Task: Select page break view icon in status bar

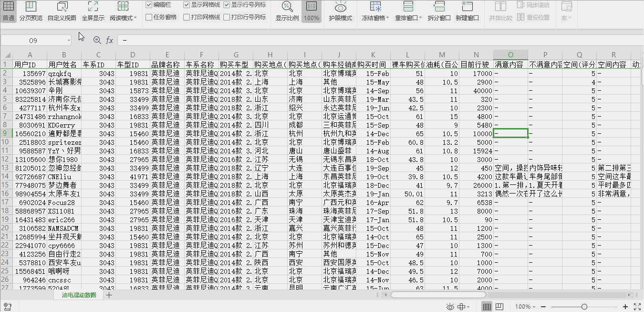Action: click(x=499, y=307)
